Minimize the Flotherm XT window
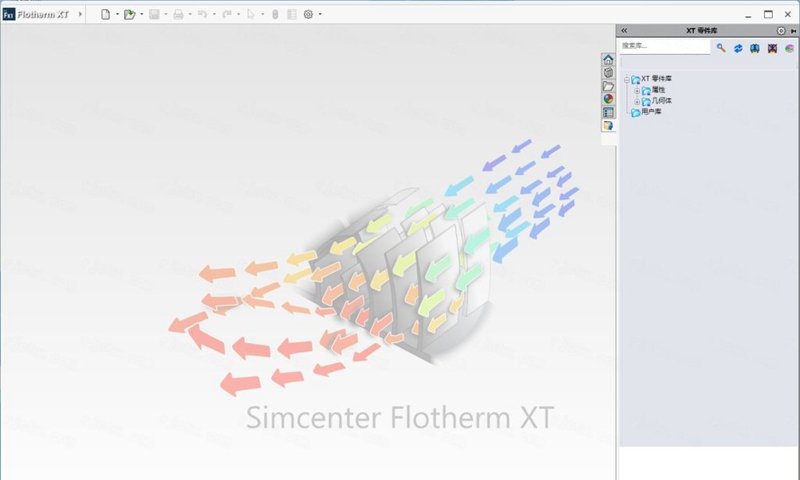The height and width of the screenshot is (480, 800). coord(748,15)
